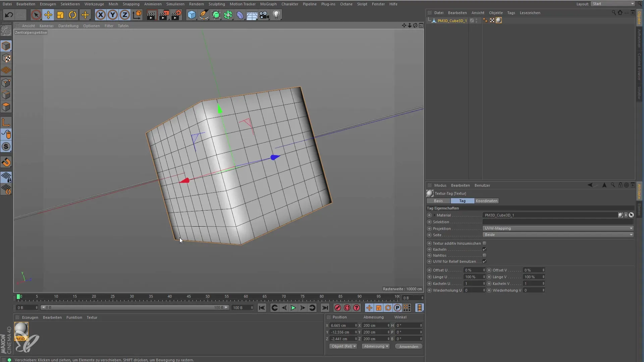
Task: Click Position X value field
Action: tap(342, 325)
